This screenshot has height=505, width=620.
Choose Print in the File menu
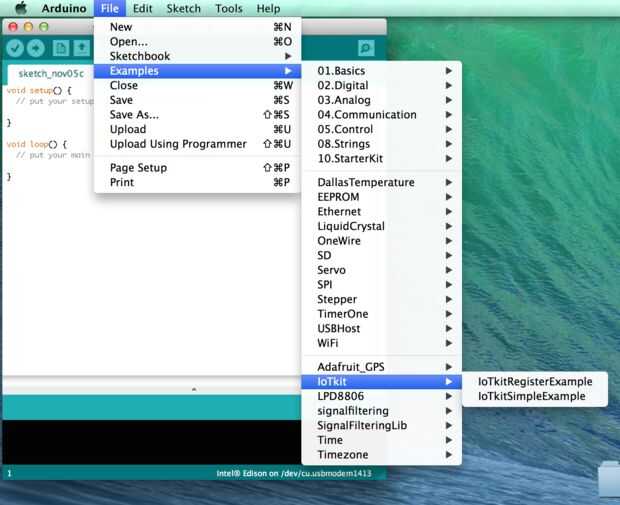coord(197,182)
